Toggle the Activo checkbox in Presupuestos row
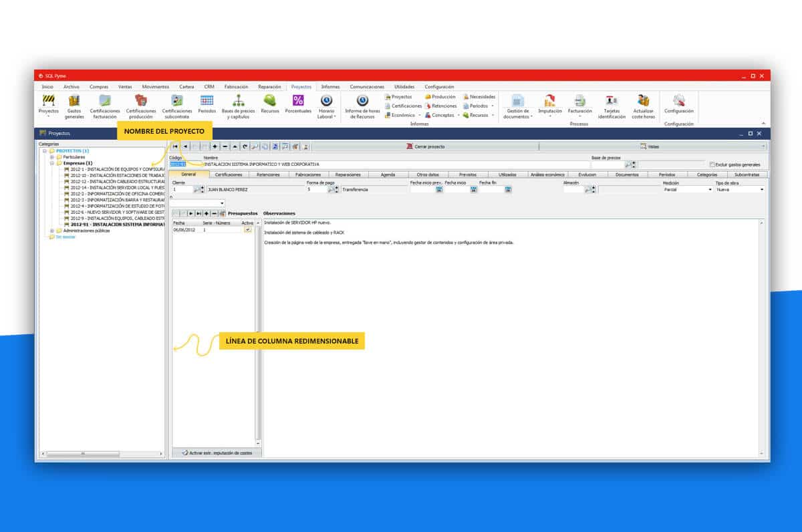The height and width of the screenshot is (532, 802). 247,229
